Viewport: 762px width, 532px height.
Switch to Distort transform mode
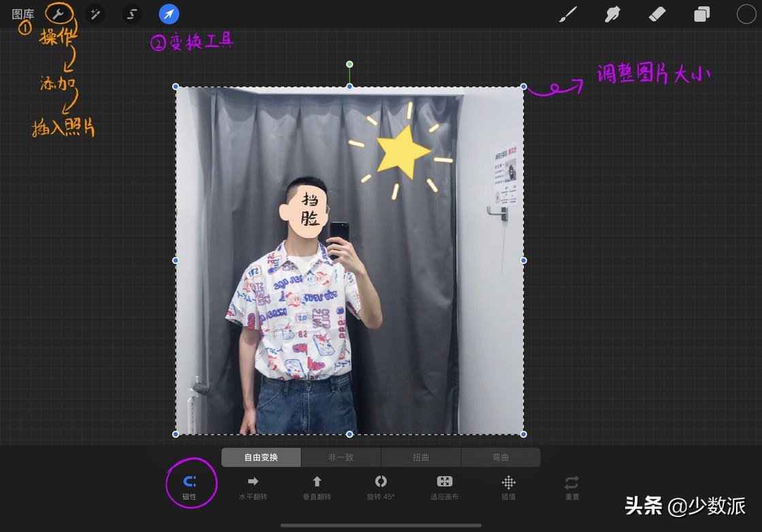(x=420, y=457)
